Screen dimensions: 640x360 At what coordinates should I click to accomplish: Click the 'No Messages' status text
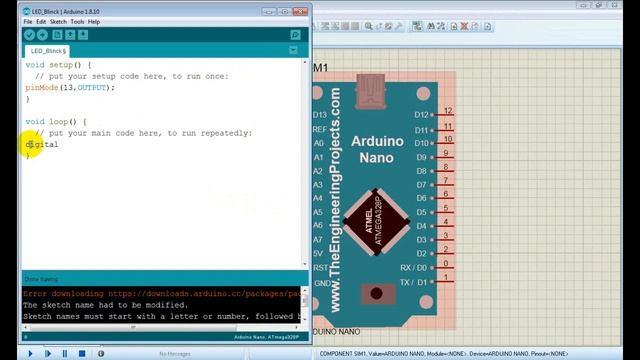[x=175, y=354]
